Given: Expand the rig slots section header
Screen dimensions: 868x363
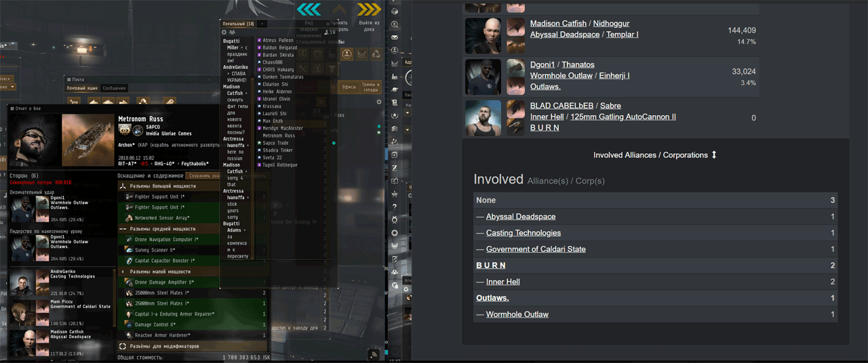Looking at the screenshot, I should [x=193, y=346].
